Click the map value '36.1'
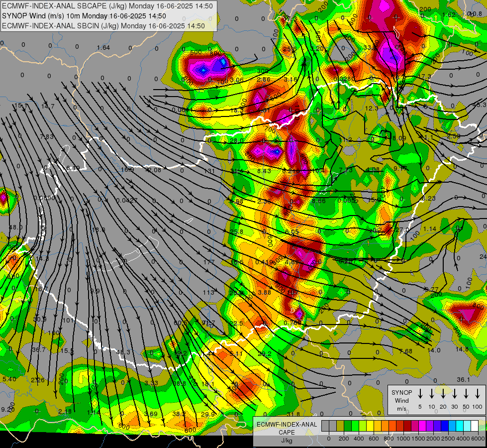The width and height of the screenshot is (487, 448). (464, 380)
